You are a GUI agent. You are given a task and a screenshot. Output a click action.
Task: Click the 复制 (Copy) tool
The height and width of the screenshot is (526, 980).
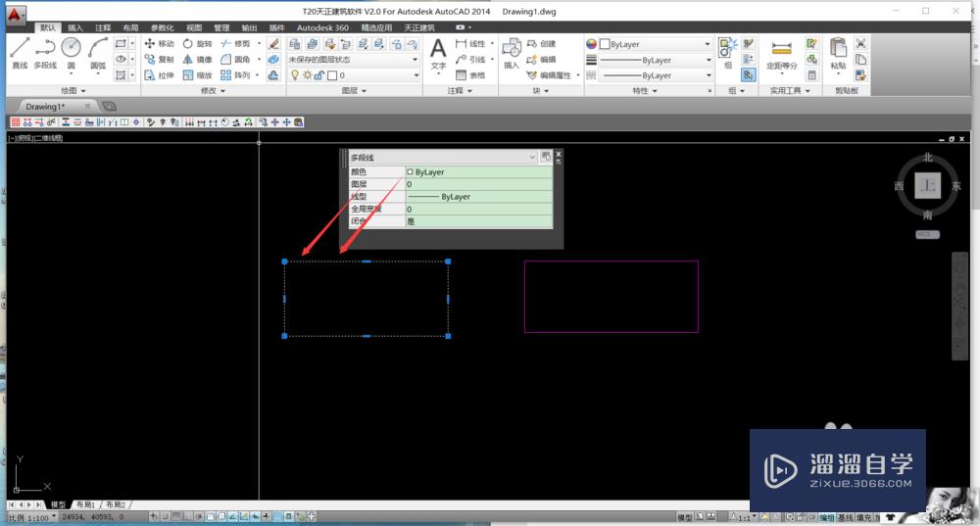pos(160,60)
